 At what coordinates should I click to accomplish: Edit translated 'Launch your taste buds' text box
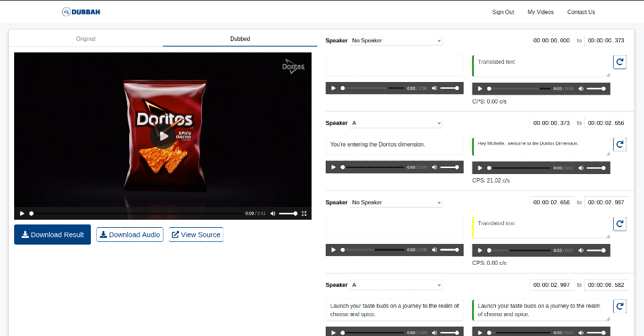click(x=541, y=310)
